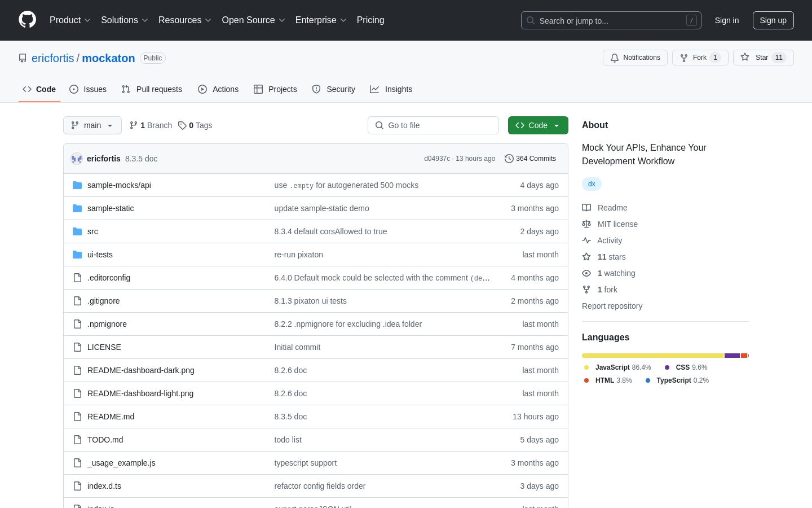Open .npmignore file

tap(107, 324)
